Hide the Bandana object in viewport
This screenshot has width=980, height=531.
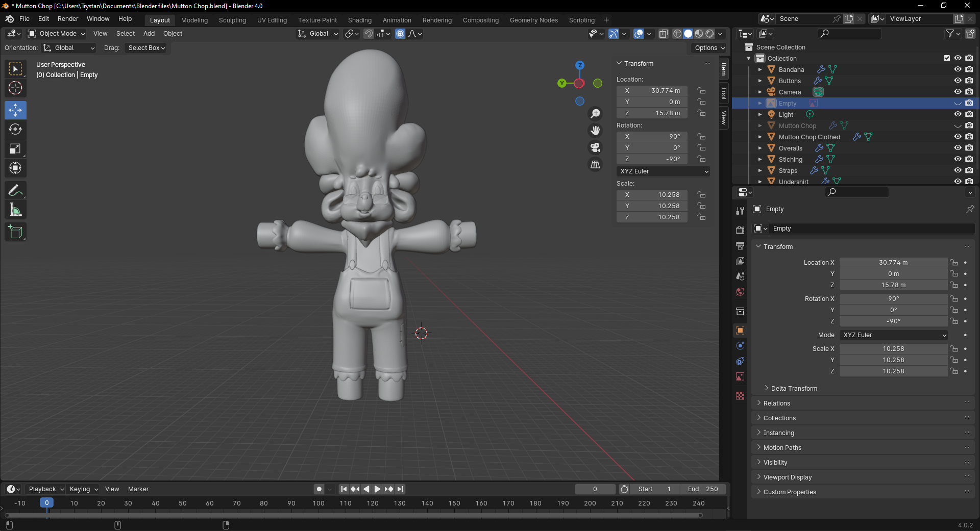[958, 69]
